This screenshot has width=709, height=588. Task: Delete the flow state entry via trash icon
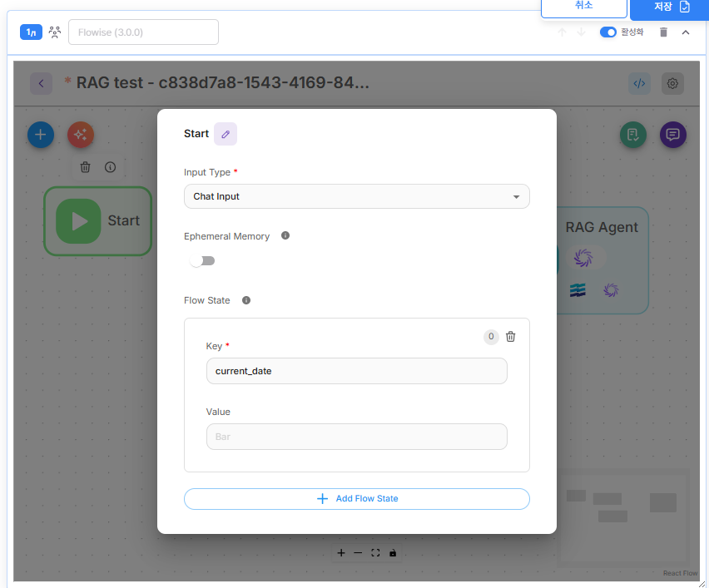tap(511, 337)
